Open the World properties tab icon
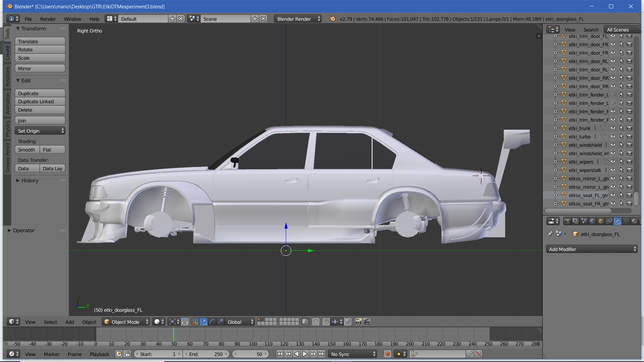This screenshot has width=644, height=362. click(592, 221)
